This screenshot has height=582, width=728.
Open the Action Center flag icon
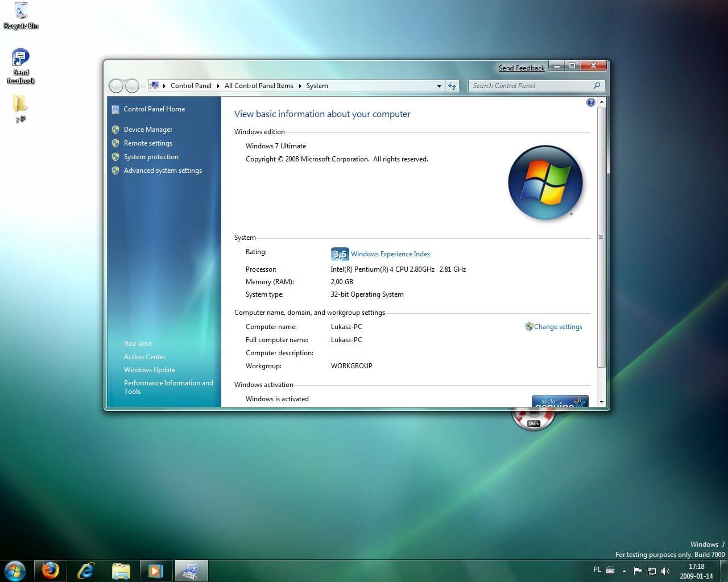638,571
